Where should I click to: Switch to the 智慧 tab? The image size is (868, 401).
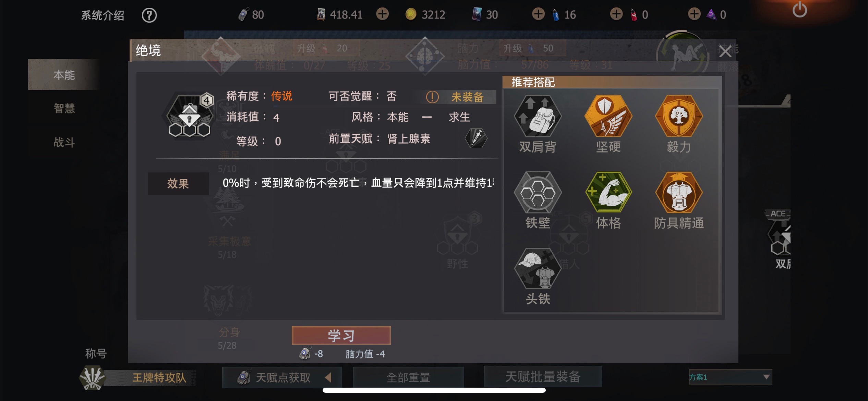(64, 108)
